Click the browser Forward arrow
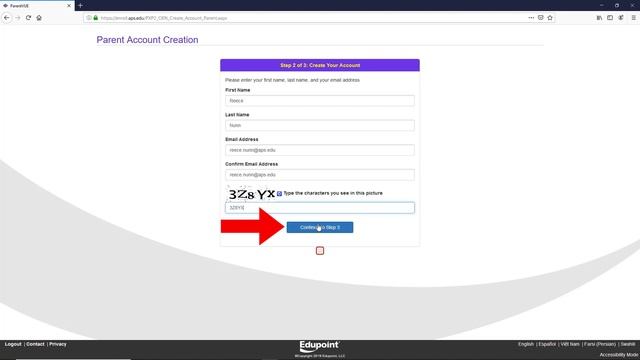The height and width of the screenshot is (360, 640). coord(18,18)
